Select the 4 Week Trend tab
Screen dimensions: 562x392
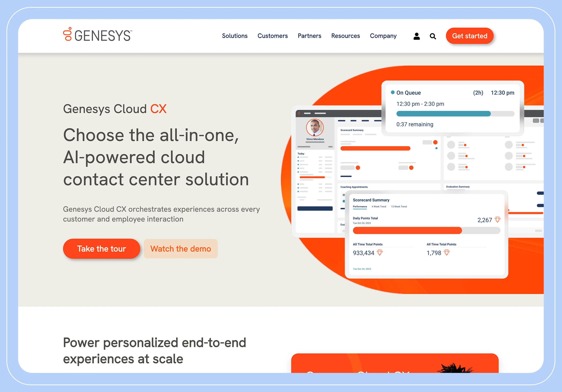[x=378, y=207]
